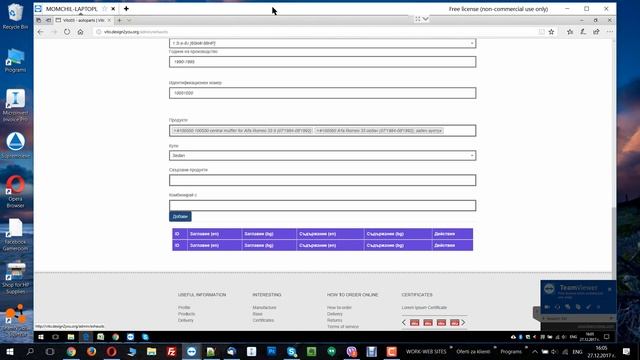640x360 pixels.
Task: Open the browser tab list dropdown arrow
Action: [x=129, y=20]
